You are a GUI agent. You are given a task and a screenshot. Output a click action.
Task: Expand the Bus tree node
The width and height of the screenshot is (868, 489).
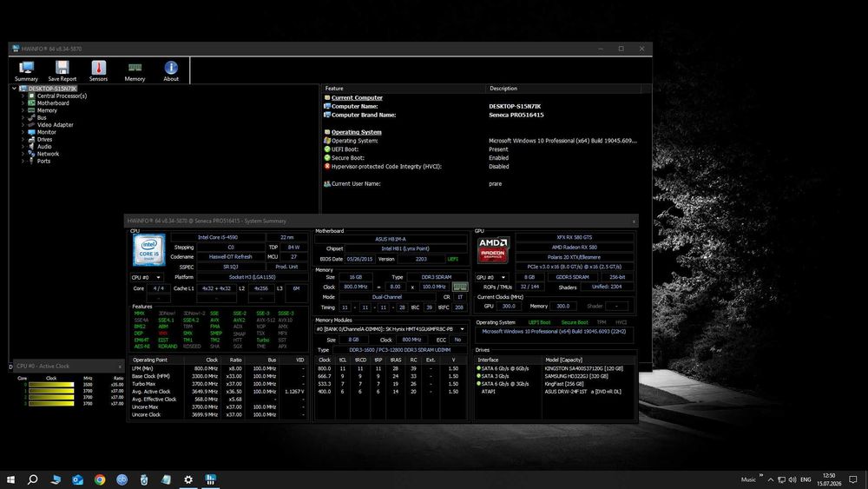tap(23, 117)
